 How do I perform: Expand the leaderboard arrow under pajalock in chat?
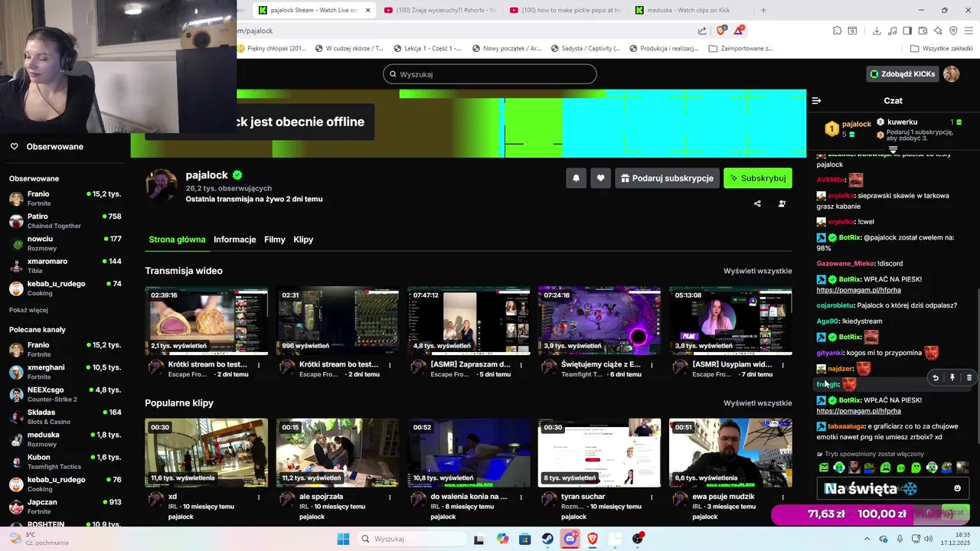coord(893,149)
